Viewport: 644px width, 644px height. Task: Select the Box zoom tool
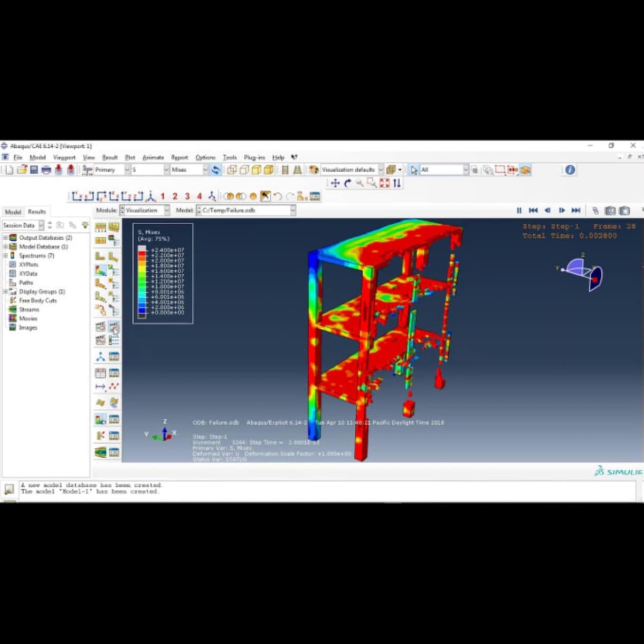tap(372, 183)
